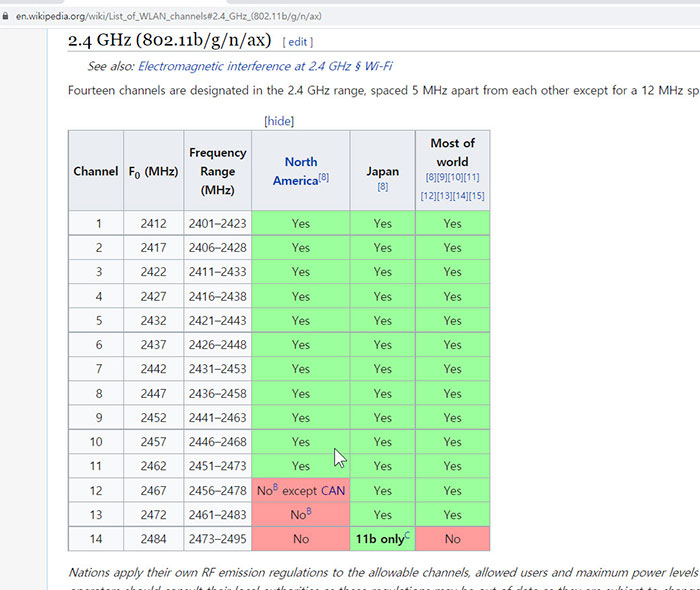Open the North America header link
This screenshot has height=590, width=700.
[296, 171]
